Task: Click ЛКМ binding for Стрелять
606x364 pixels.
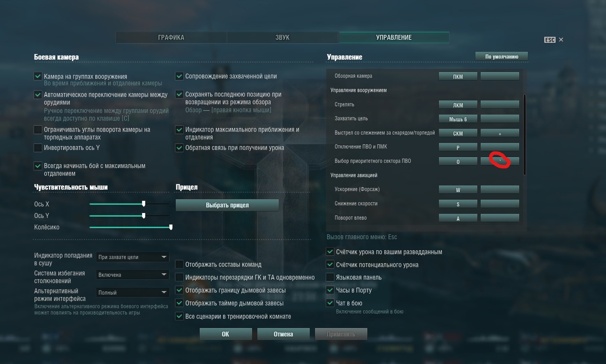Action: pos(458,105)
